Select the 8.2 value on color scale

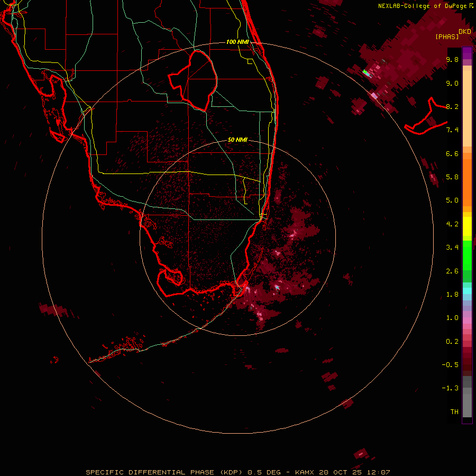(452, 106)
